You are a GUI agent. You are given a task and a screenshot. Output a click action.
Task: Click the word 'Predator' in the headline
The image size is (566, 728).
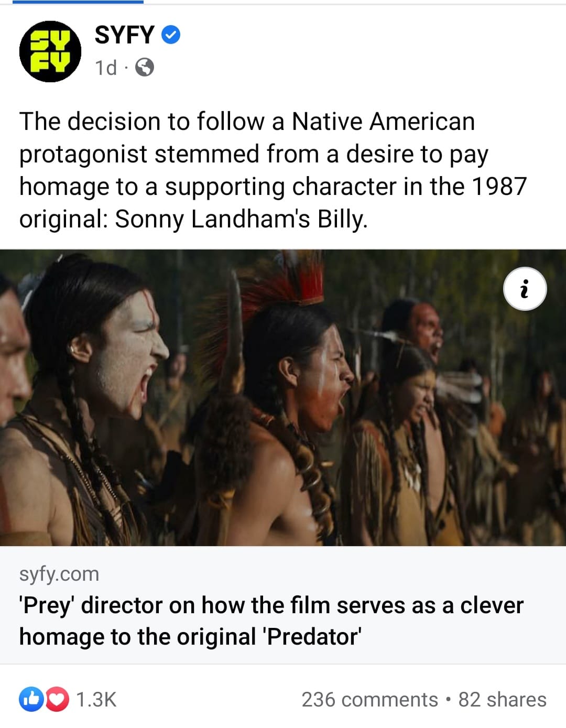313,637
